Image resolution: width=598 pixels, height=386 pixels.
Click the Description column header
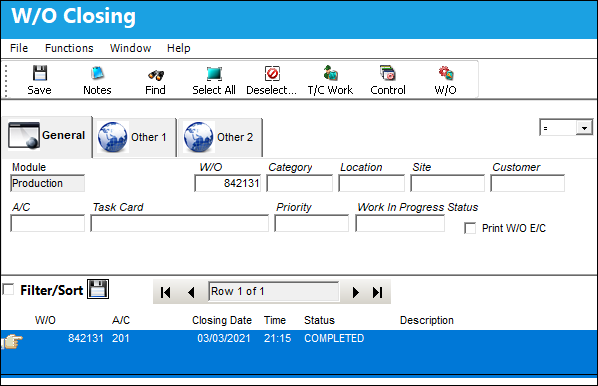click(427, 320)
